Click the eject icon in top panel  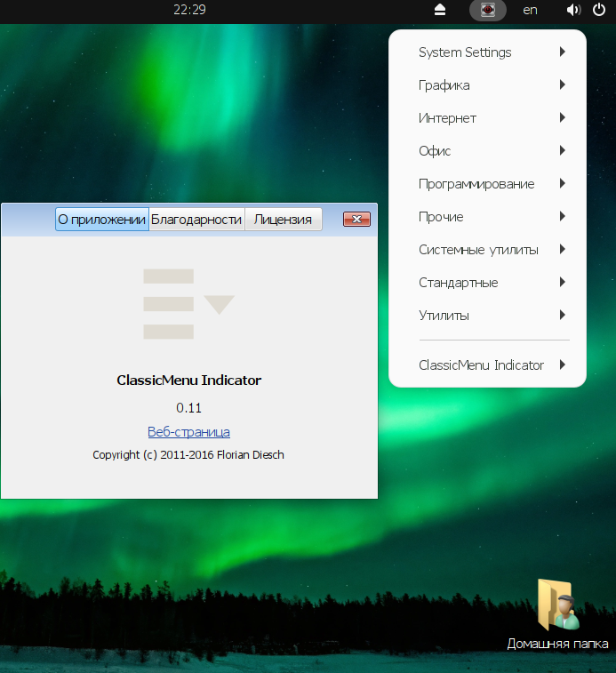tap(440, 10)
